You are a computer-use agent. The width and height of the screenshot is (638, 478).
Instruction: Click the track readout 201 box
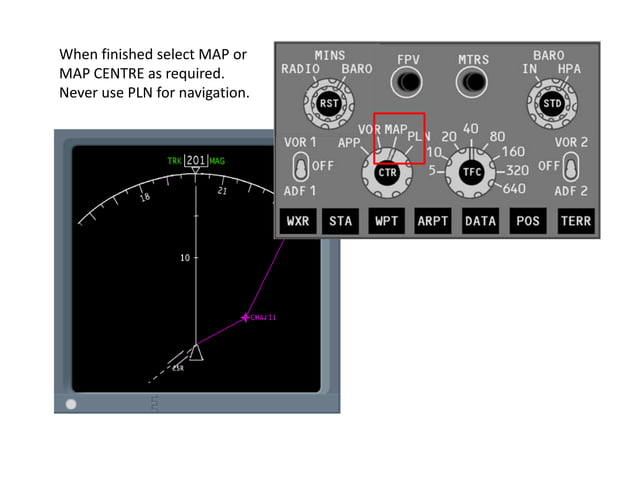[x=196, y=160]
